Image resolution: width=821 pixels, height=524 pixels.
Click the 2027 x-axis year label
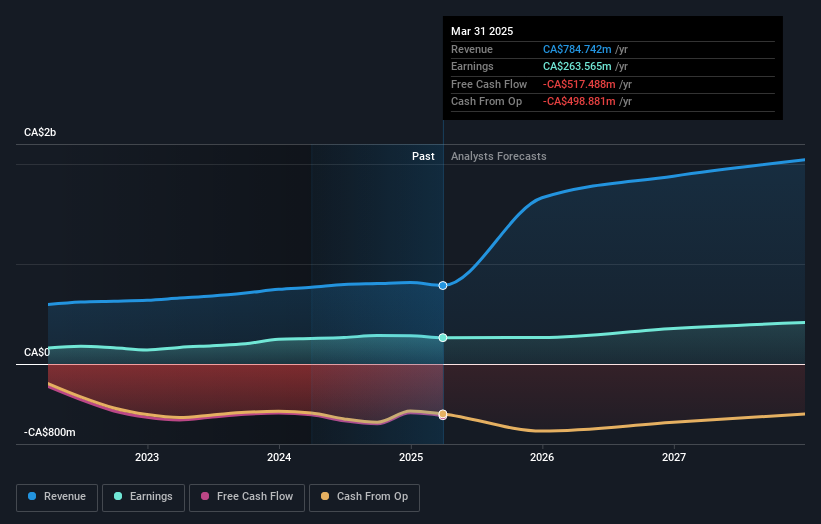(x=674, y=457)
